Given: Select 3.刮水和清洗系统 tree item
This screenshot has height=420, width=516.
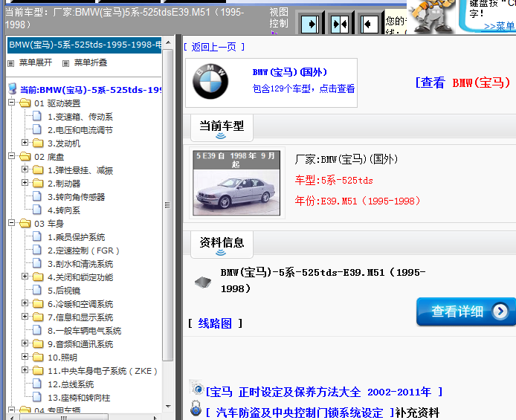Looking at the screenshot, I should (80, 264).
